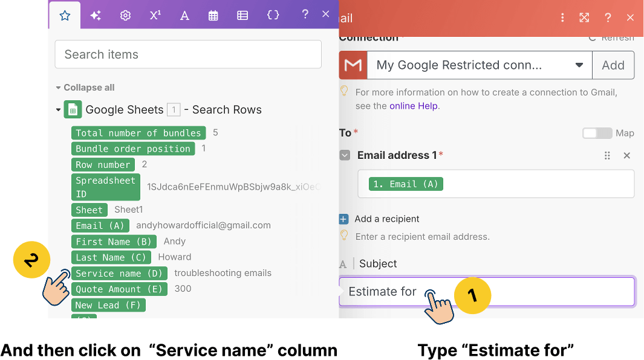This screenshot has height=360, width=644.
Task: Open date and time calendar tab
Action: [x=213, y=16]
